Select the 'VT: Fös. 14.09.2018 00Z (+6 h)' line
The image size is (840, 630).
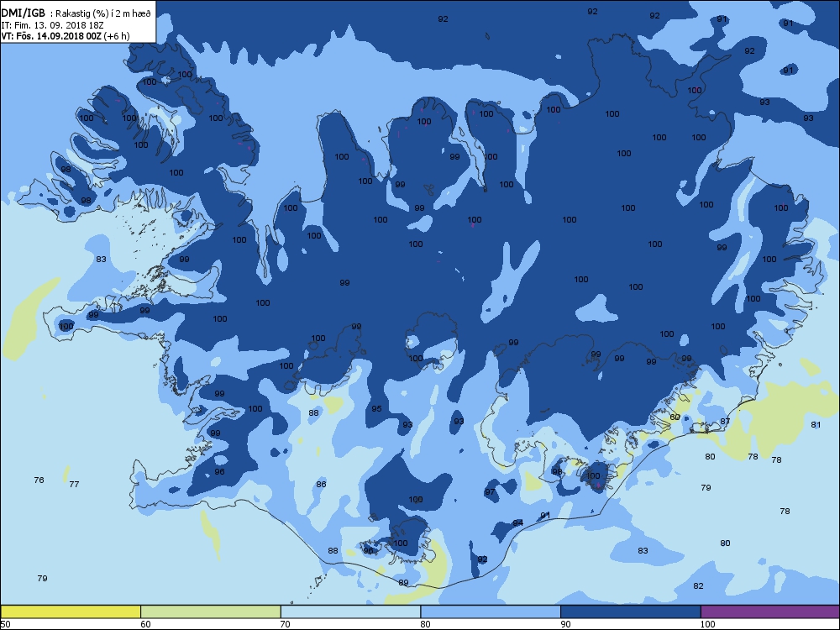[66, 36]
